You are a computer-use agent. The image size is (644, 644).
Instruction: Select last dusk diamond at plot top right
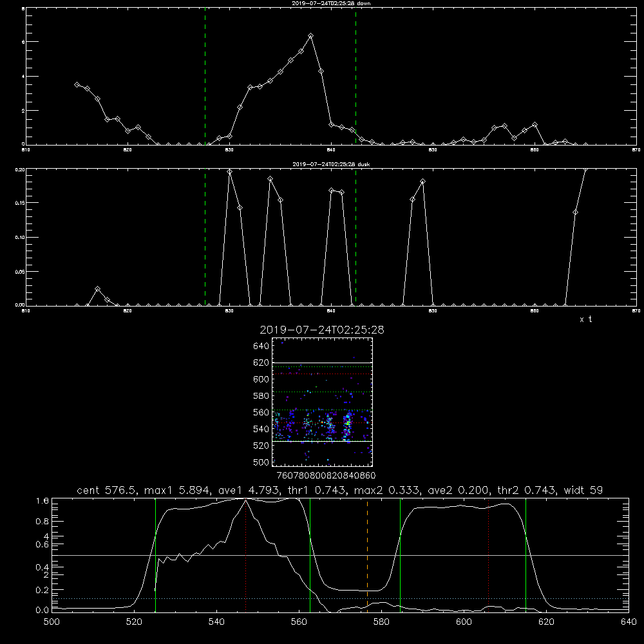[585, 169]
